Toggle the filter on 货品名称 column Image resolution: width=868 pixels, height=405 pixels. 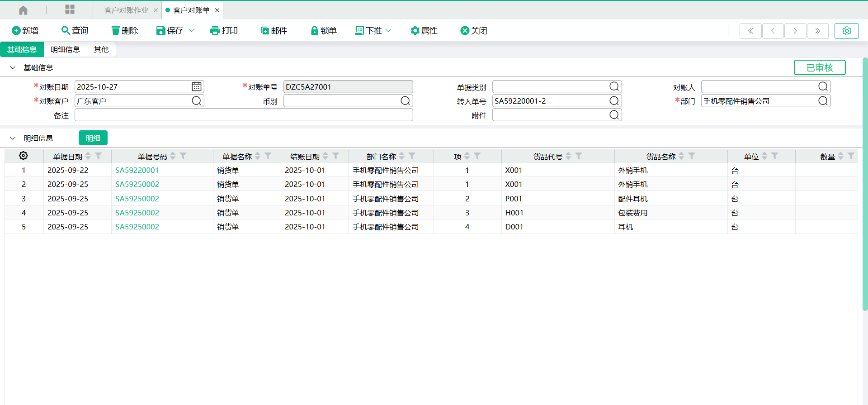tap(692, 156)
